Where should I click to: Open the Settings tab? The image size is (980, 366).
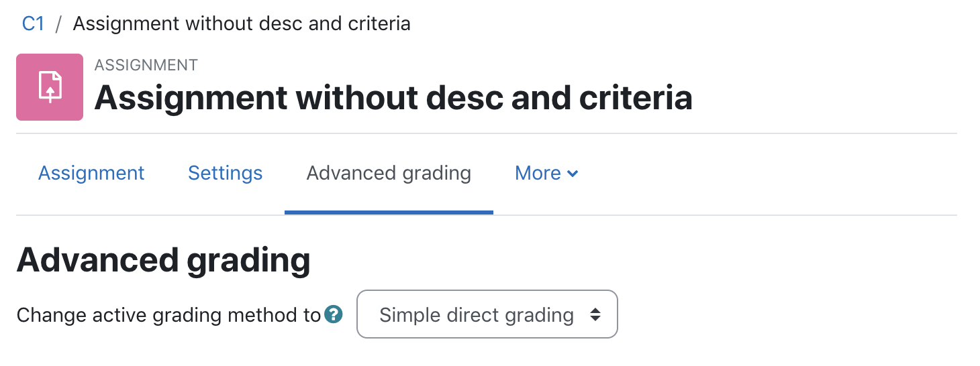pyautogui.click(x=225, y=173)
